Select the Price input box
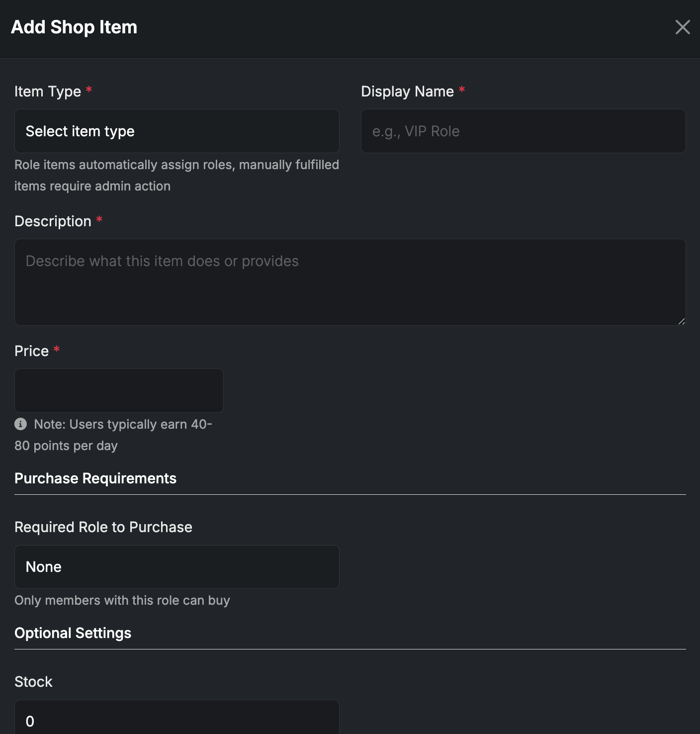 119,390
